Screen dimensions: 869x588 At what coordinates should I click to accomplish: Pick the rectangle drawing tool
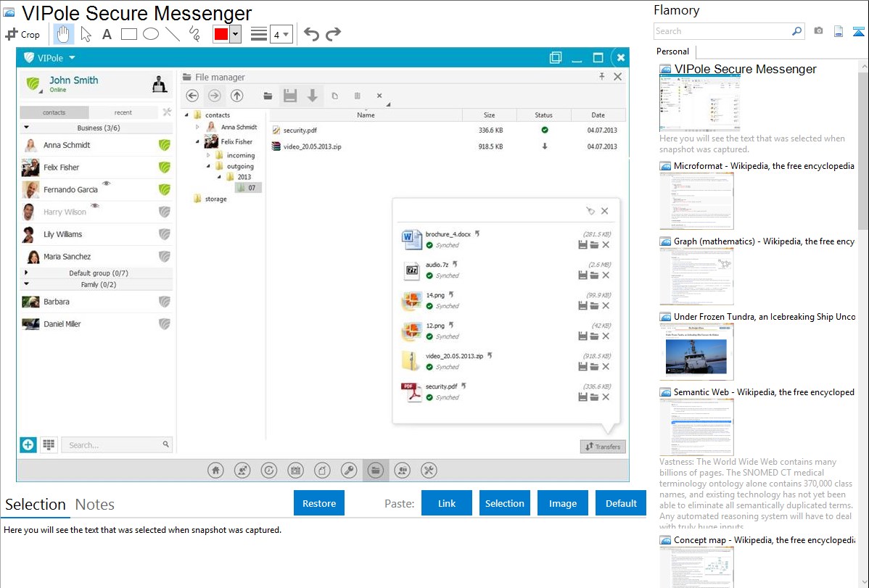[128, 34]
